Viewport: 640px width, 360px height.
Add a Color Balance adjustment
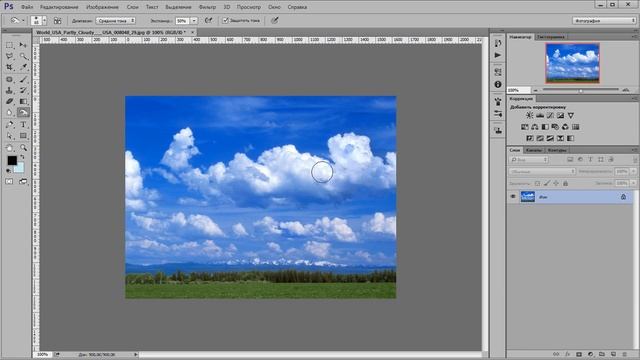click(x=535, y=127)
